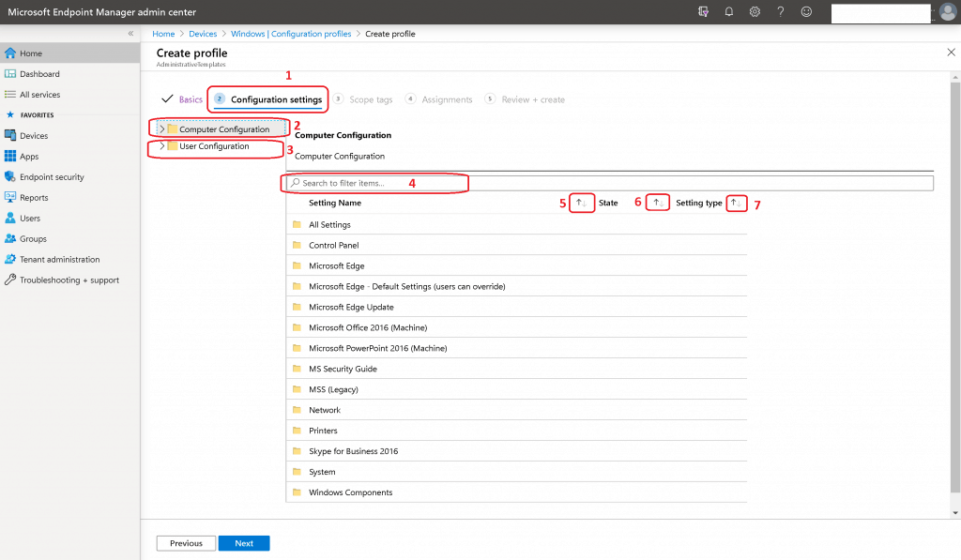Click the Next button
This screenshot has width=961, height=560.
coord(243,542)
